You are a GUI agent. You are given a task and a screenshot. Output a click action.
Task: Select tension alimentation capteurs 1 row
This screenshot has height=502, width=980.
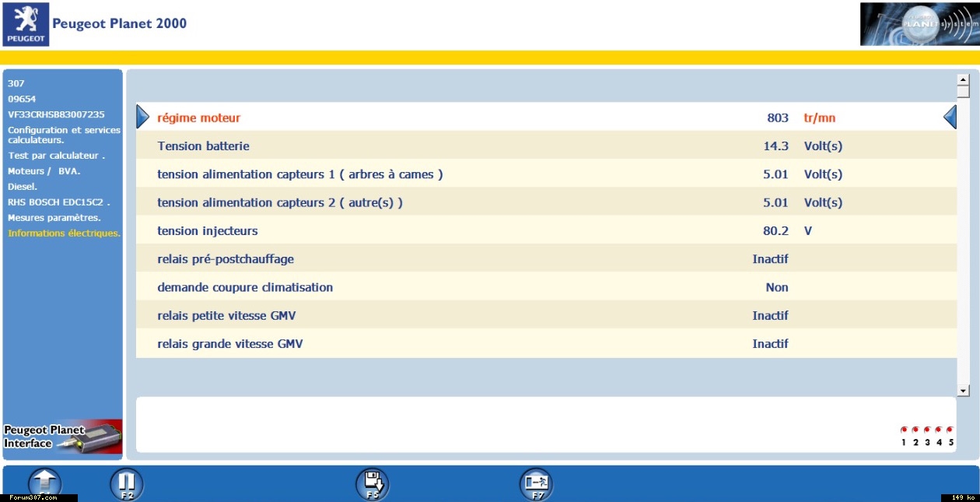tap(546, 174)
